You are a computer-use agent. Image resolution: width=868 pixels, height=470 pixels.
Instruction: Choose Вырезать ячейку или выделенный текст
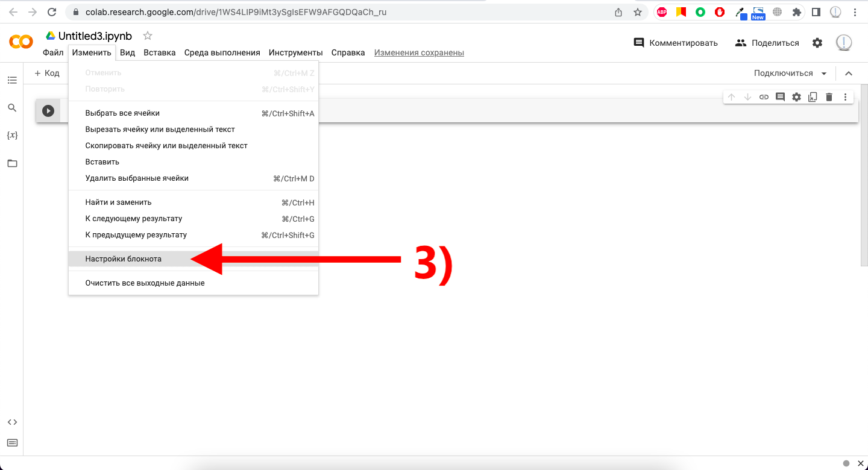pos(193,130)
